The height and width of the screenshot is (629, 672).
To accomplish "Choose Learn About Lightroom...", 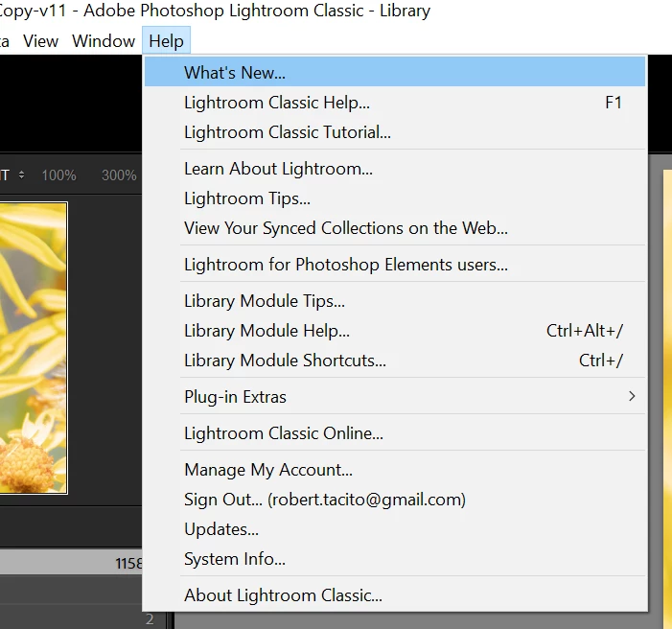I will point(395,169).
